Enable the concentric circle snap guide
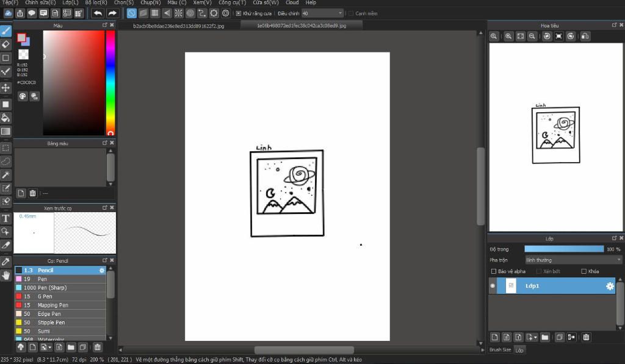This screenshot has width=625, height=364. [x=190, y=13]
